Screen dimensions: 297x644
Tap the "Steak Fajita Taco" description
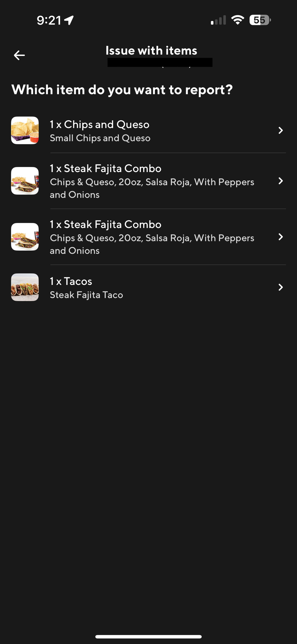click(86, 295)
